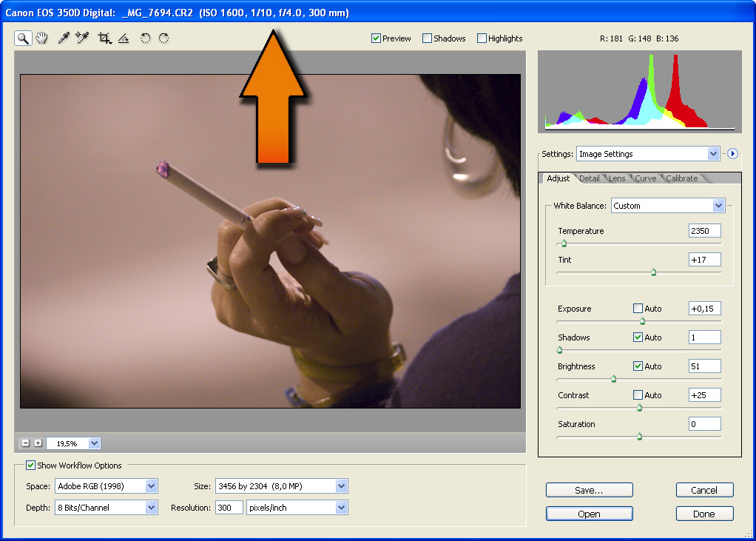Click the Temperature value field
756x541 pixels.
[704, 230]
